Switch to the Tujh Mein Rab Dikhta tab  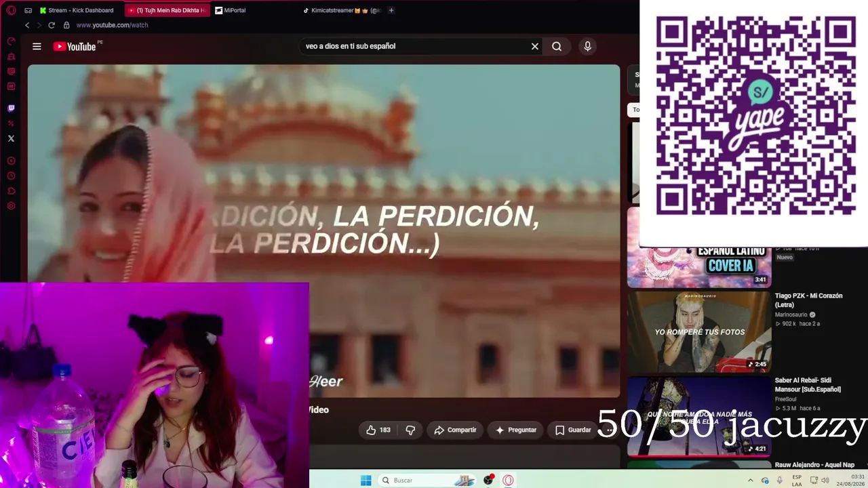(166, 10)
